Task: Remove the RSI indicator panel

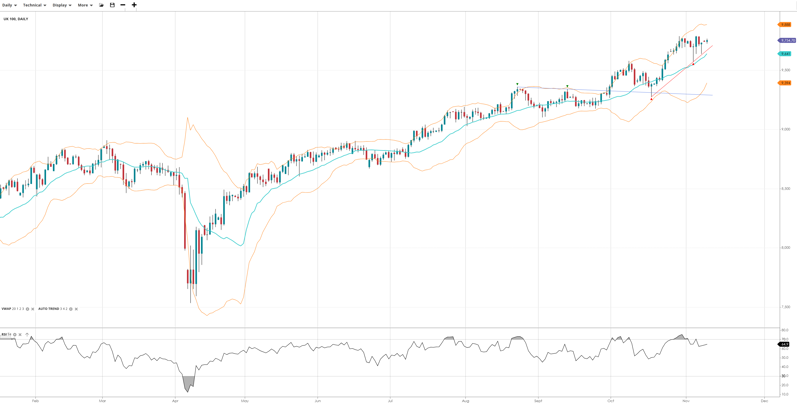Action: point(20,334)
